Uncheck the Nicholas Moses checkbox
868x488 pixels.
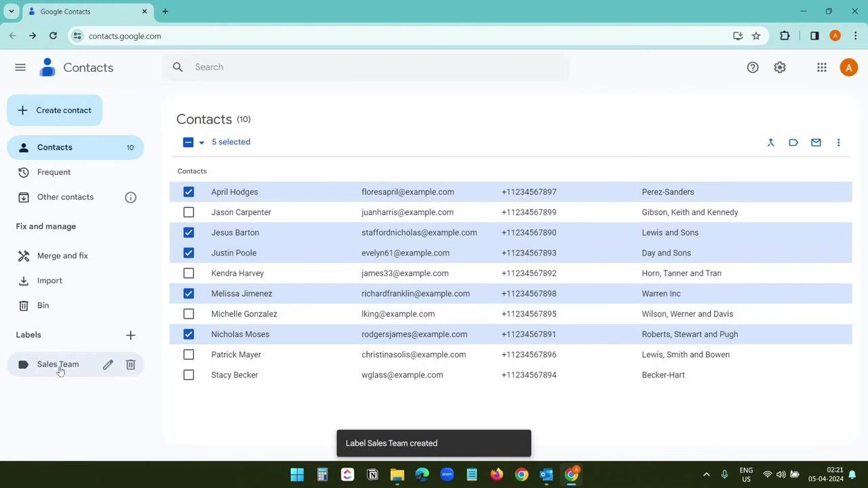(x=189, y=334)
